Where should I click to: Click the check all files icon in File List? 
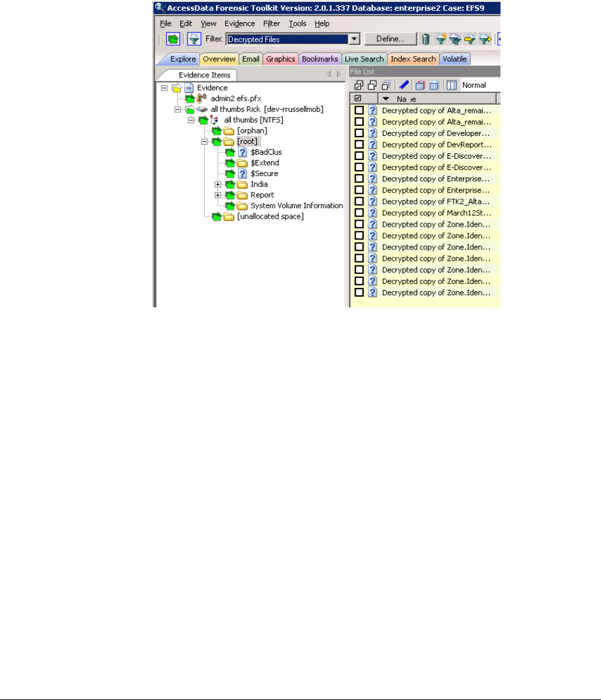coord(358,85)
